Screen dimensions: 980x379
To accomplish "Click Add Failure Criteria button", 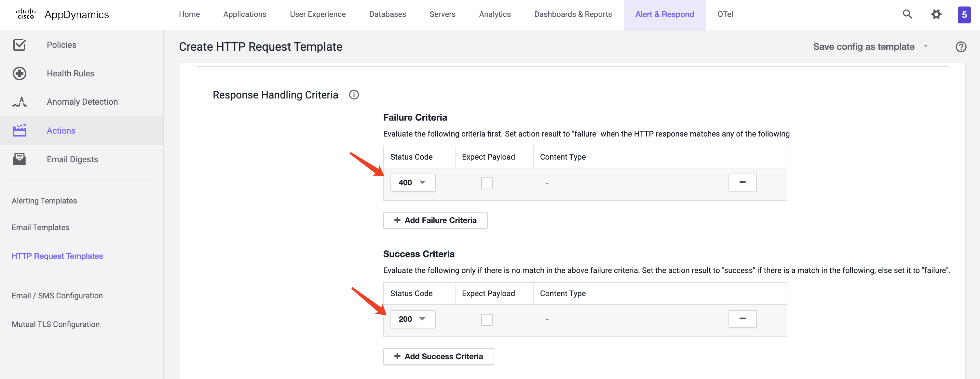I will pyautogui.click(x=435, y=220).
